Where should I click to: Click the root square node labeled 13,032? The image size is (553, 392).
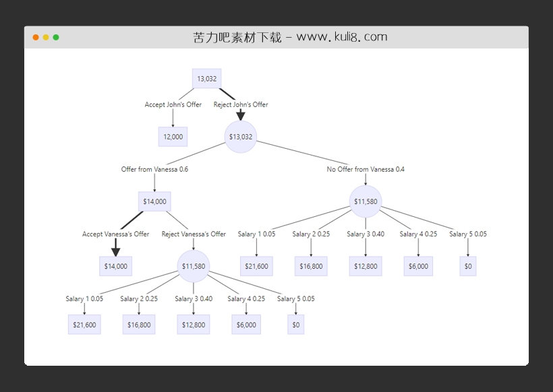pos(206,79)
